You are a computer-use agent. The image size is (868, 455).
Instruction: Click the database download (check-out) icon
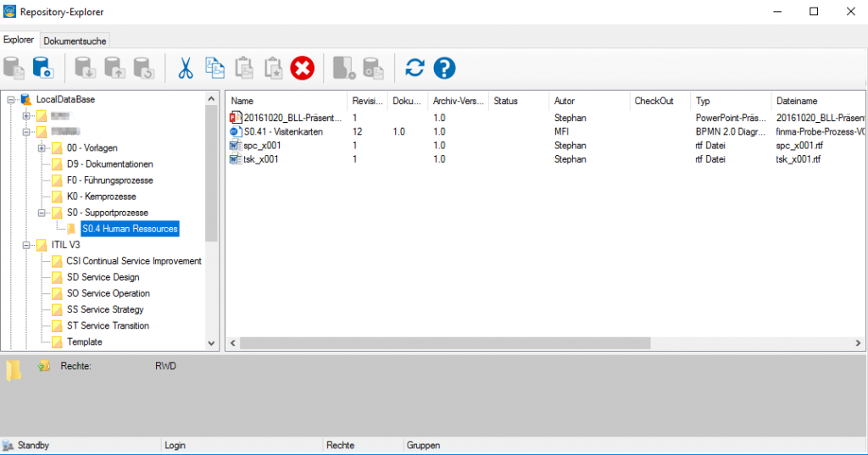click(86, 68)
